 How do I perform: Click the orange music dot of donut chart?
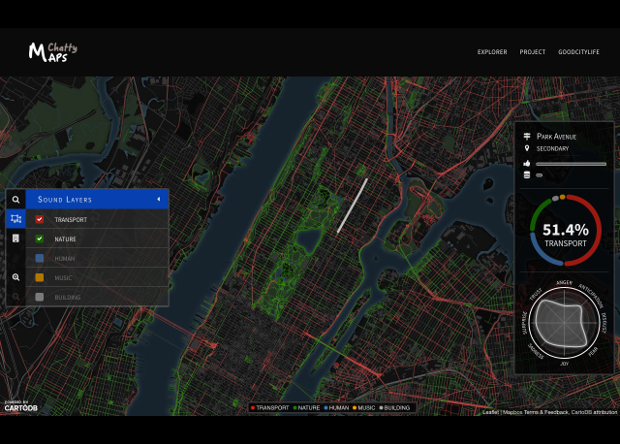tap(563, 197)
